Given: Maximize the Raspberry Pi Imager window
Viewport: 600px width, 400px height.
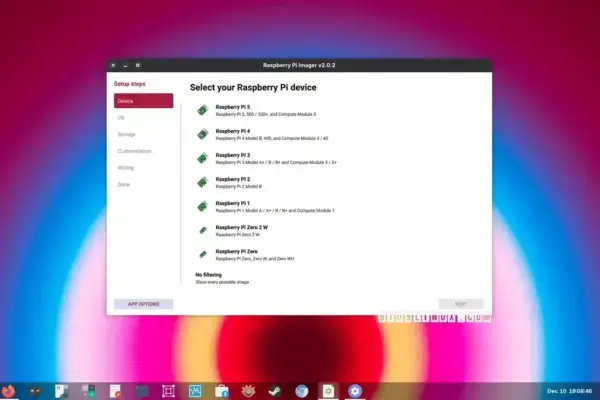Looking at the screenshot, I should click(x=138, y=65).
